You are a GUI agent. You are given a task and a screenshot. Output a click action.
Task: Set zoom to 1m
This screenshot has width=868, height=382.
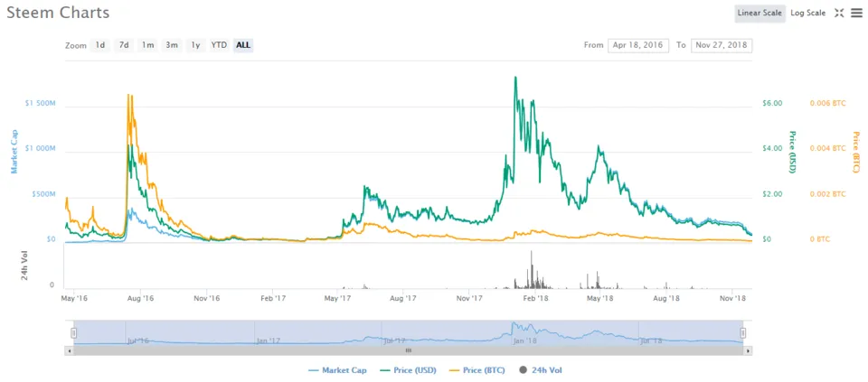(x=147, y=45)
